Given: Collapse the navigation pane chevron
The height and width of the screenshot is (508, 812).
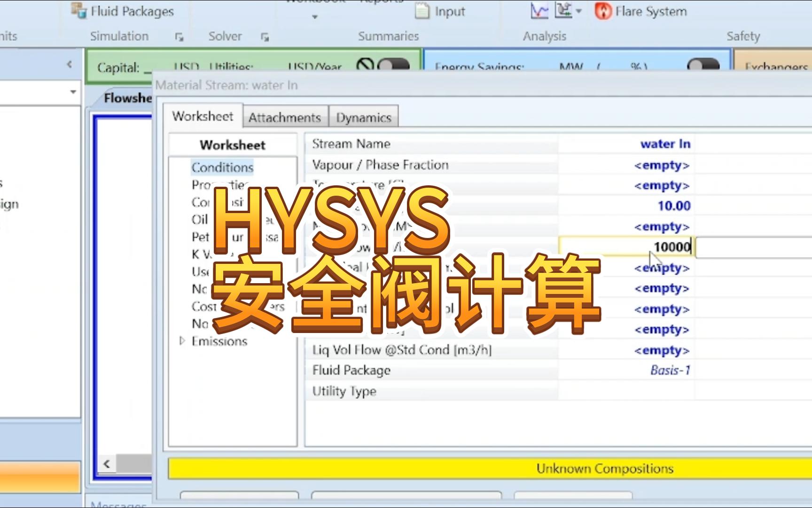Looking at the screenshot, I should coord(69,64).
